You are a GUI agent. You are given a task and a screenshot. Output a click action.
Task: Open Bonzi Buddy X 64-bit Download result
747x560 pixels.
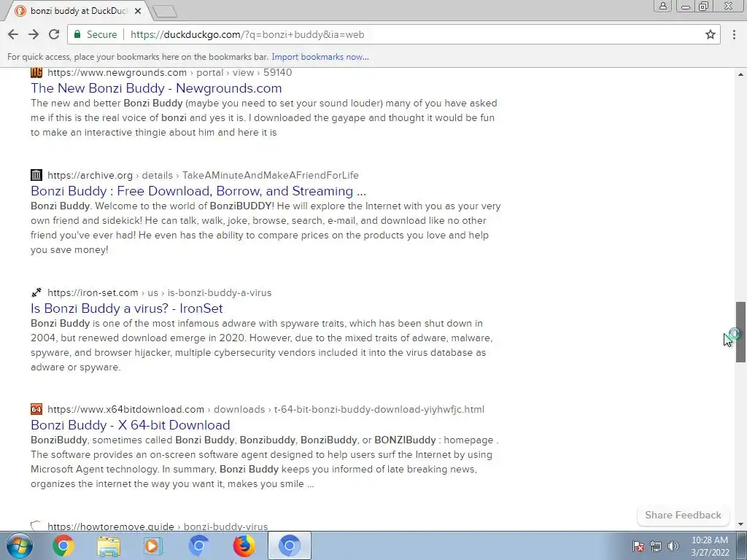pos(130,425)
